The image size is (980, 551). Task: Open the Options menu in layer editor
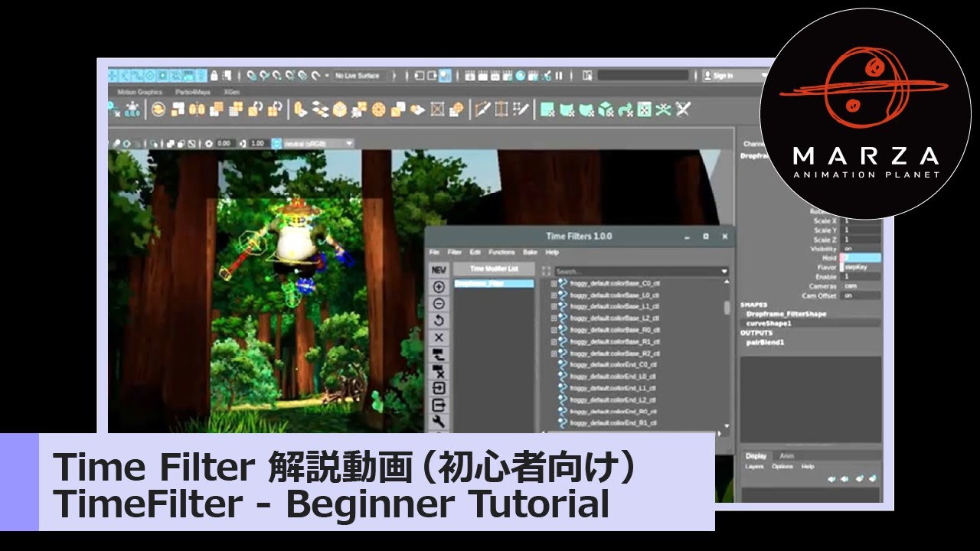coord(782,466)
